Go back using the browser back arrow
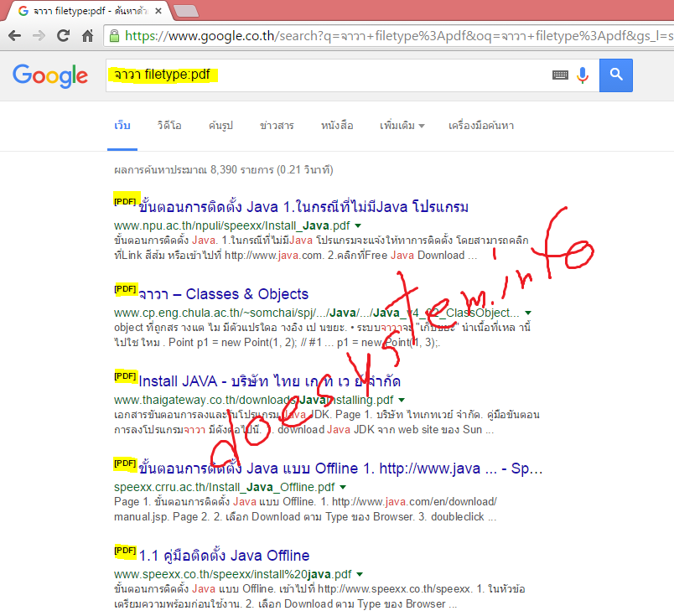This screenshot has height=616, width=674. tap(14, 36)
